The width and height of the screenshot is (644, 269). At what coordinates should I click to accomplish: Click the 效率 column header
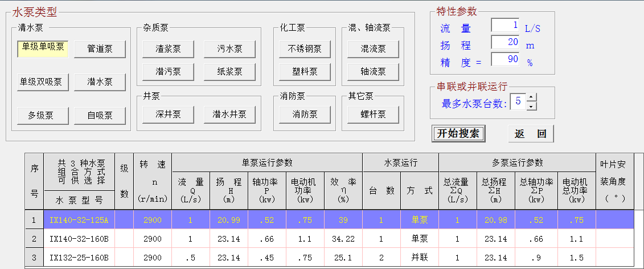[343, 190]
